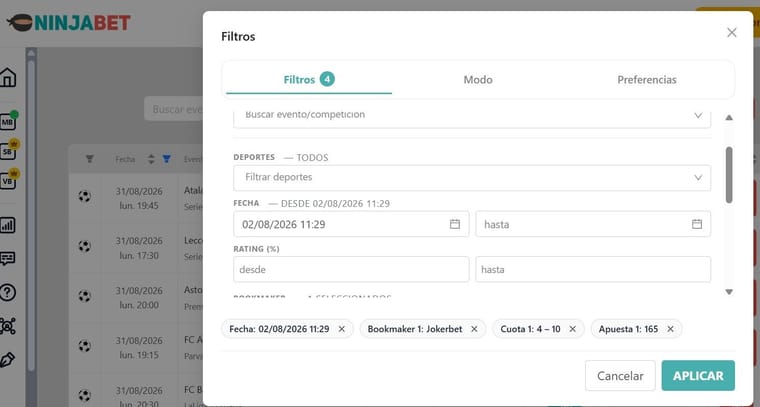Click the Cancelar button
The width and height of the screenshot is (760, 407).
620,376
